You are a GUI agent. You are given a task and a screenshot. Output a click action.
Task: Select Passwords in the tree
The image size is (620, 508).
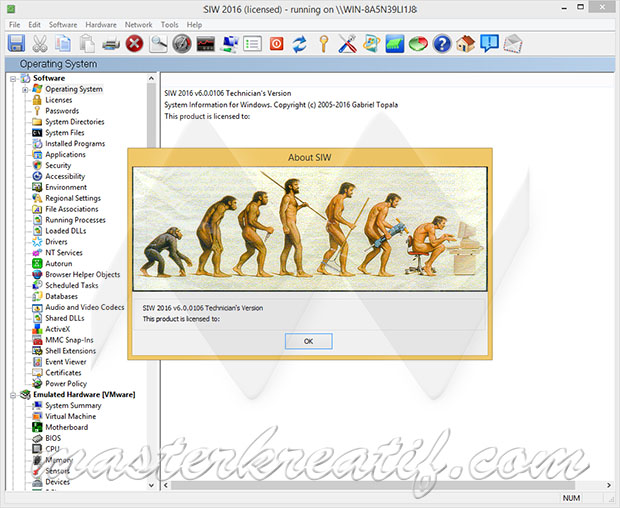(62, 111)
